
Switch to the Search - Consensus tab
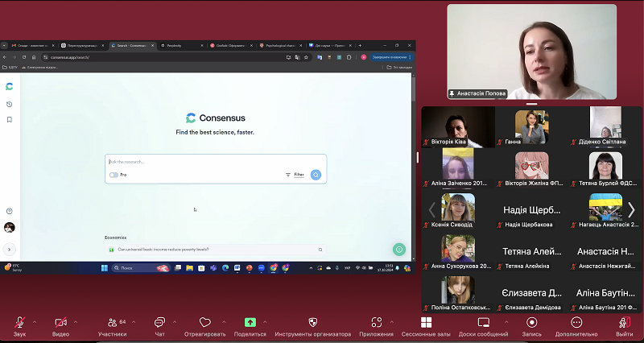click(131, 46)
